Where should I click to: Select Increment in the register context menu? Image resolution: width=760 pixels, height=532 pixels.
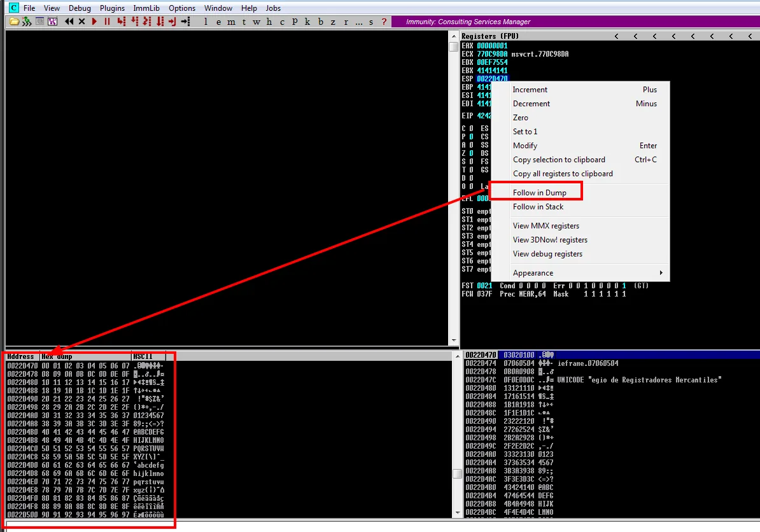[x=530, y=90]
